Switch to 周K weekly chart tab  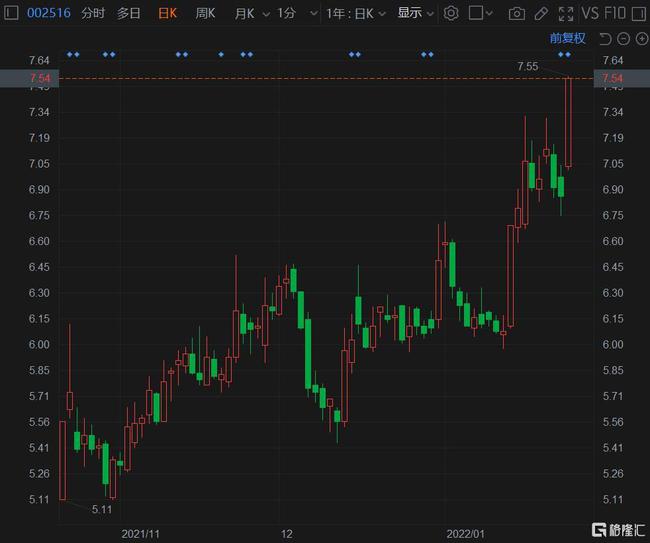[205, 13]
